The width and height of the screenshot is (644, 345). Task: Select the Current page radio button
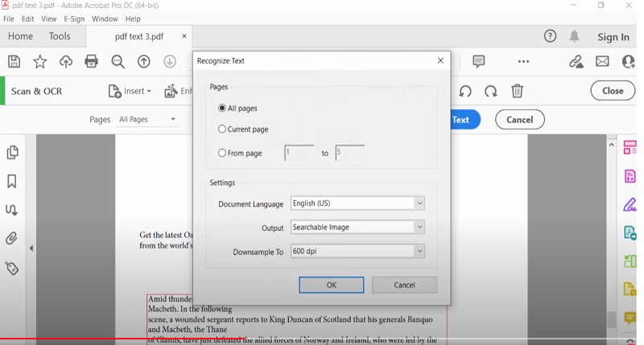click(222, 129)
